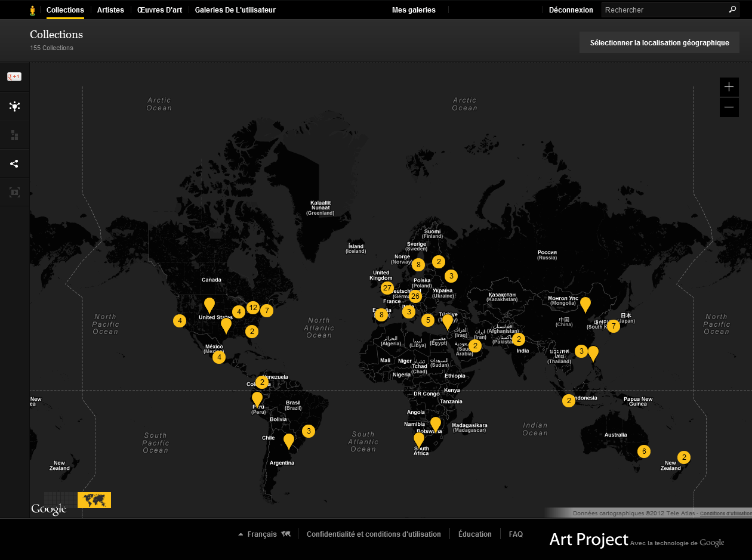
Task: Open the Artistes tab
Action: pyautogui.click(x=110, y=10)
